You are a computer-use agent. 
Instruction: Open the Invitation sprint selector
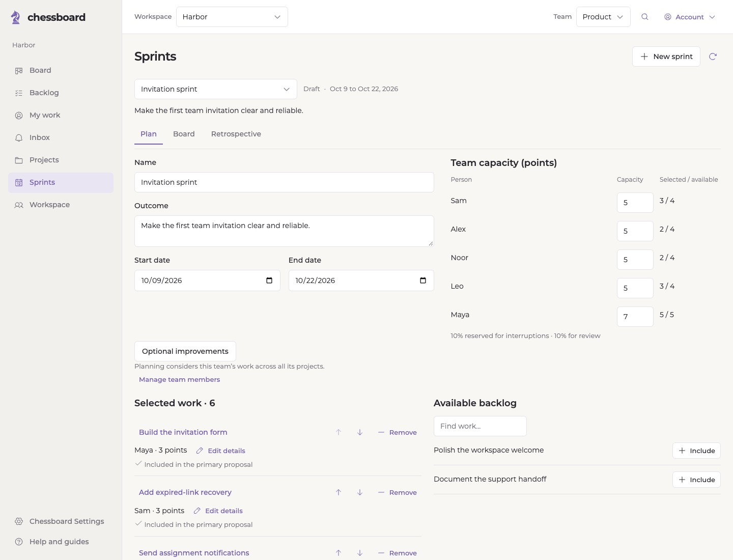click(216, 89)
